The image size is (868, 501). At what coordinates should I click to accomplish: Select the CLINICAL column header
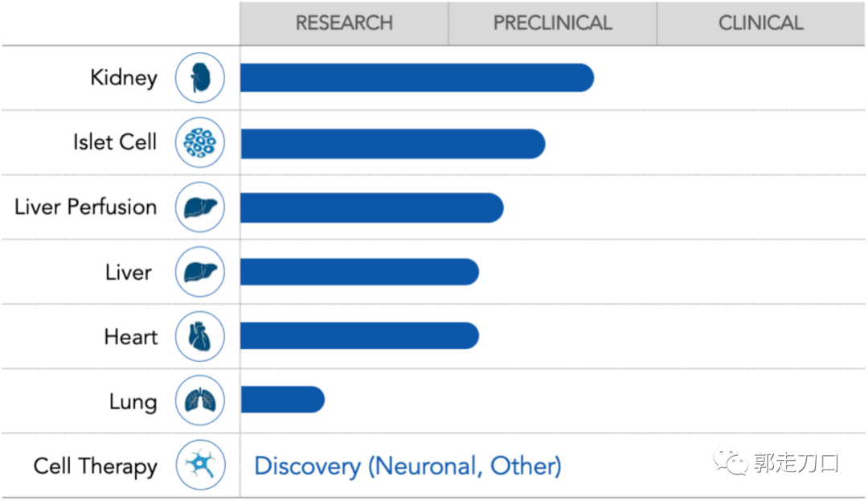[x=760, y=23]
